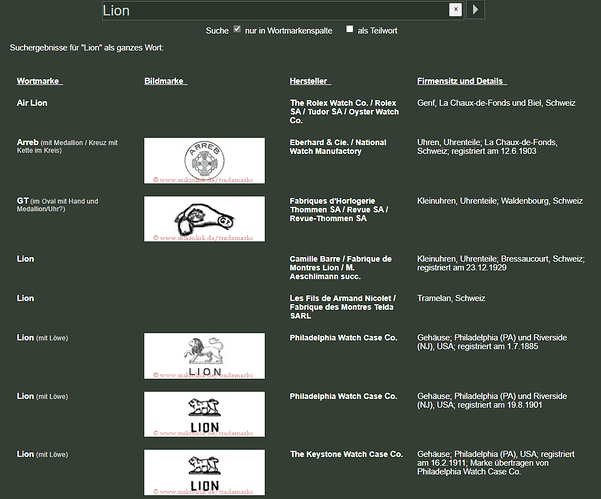Sort by the Wortmarke column header

click(x=39, y=81)
